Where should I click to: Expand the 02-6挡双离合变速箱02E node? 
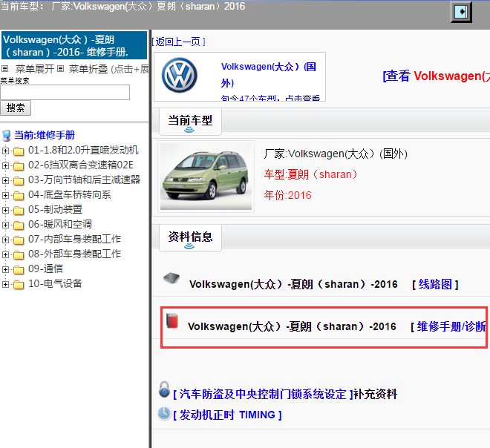pos(5,165)
